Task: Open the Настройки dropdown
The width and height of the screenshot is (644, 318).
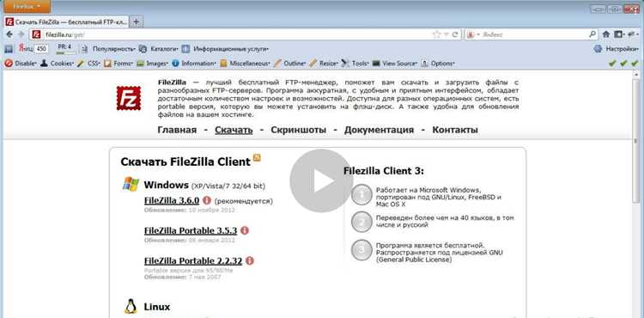Action: pos(623,49)
